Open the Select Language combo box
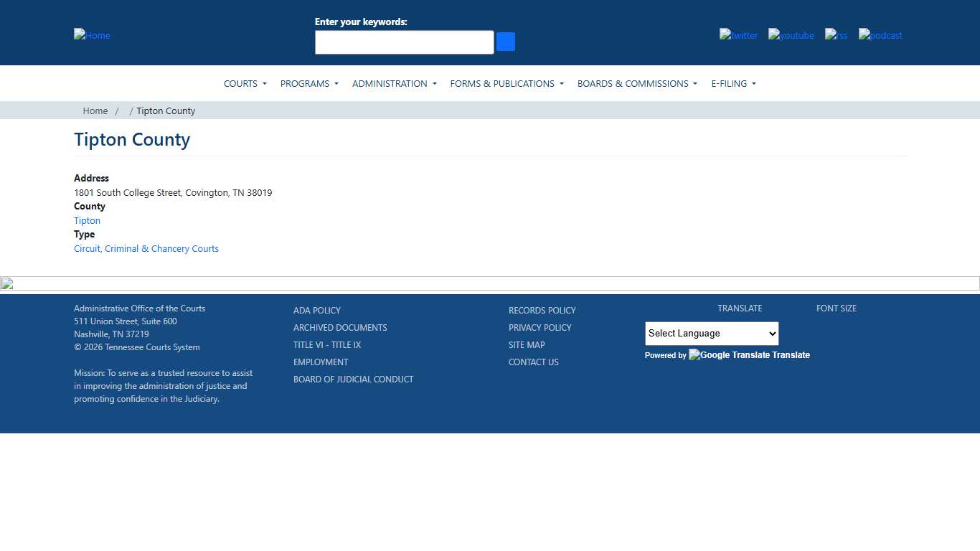Viewport: 980px width, 551px height. (711, 334)
